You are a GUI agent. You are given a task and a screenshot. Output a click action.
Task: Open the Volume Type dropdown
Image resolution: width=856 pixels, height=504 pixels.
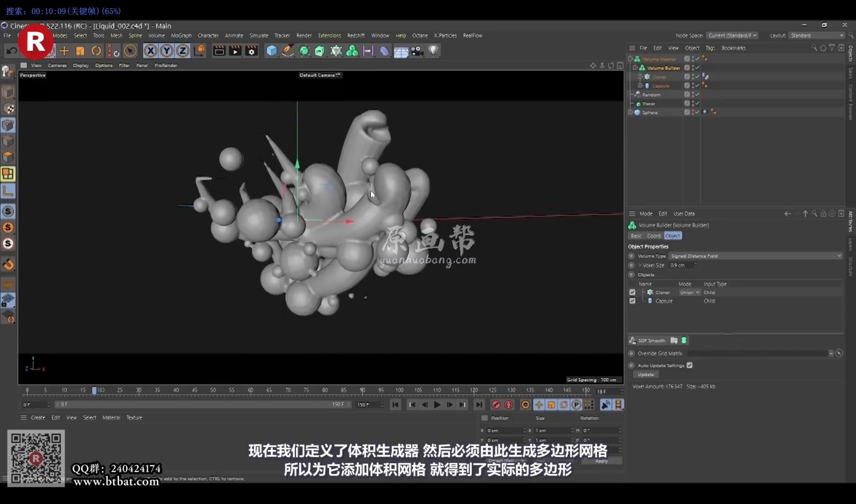pyautogui.click(x=756, y=256)
